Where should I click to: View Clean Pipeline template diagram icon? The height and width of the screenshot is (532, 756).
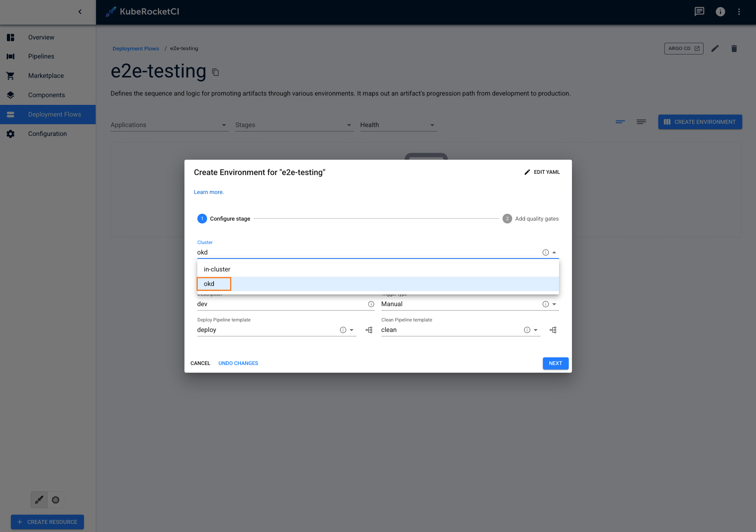pos(553,330)
